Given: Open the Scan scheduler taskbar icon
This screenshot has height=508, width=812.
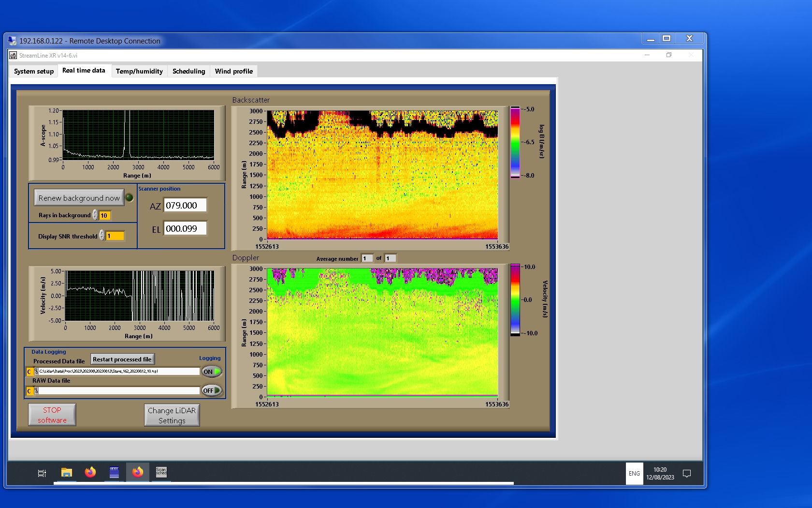Looking at the screenshot, I should (x=161, y=472).
